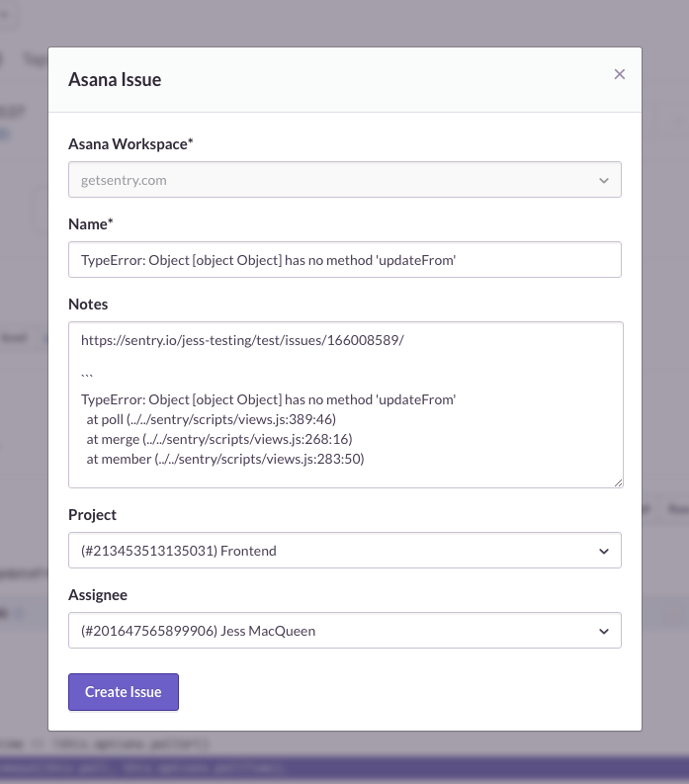Focus the Name input field
The width and height of the screenshot is (689, 784).
(344, 260)
